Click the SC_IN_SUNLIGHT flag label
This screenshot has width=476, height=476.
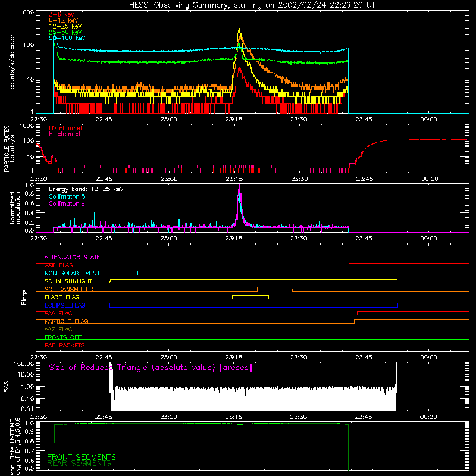[68, 281]
